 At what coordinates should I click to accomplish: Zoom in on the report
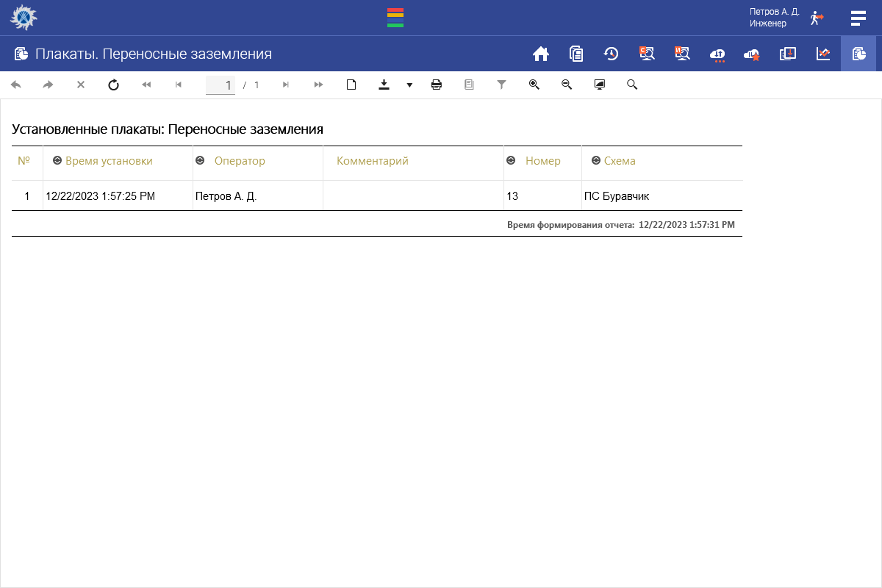(534, 85)
